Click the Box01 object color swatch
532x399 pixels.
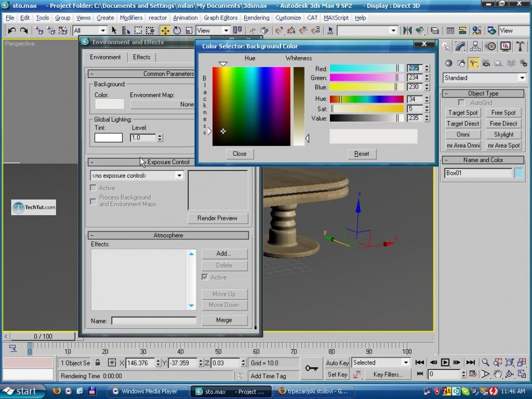point(519,173)
